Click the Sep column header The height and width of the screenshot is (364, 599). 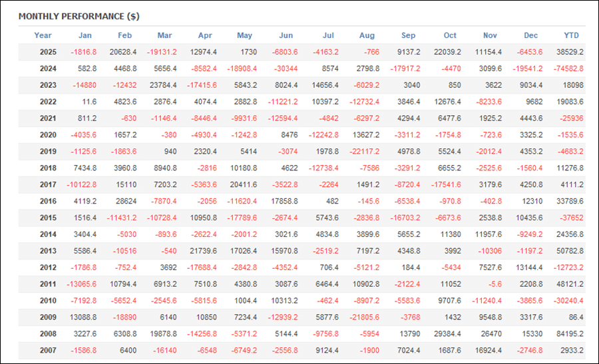pyautogui.click(x=408, y=35)
